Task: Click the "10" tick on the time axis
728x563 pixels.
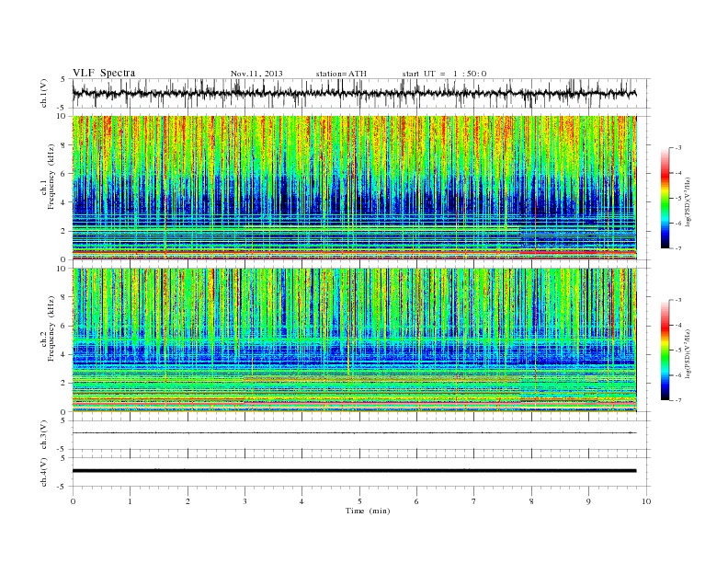Action: tap(646, 501)
